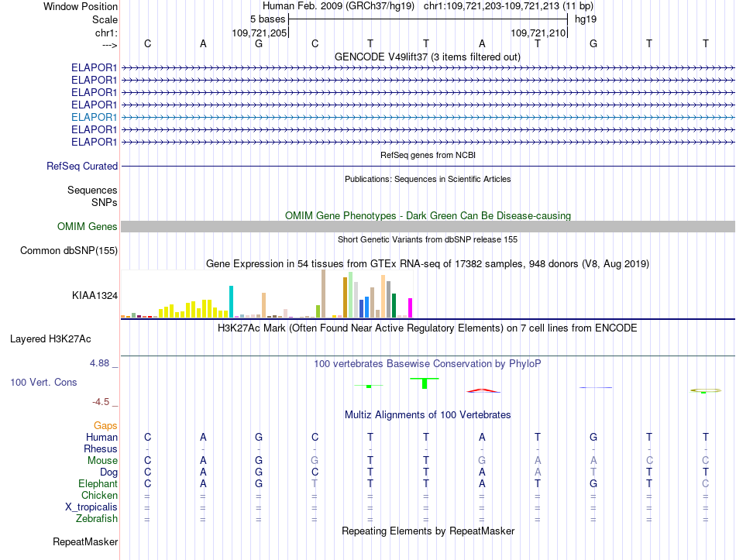736x560 pixels.
Task: Click the Mouse species alignment label
Action: coord(102,461)
